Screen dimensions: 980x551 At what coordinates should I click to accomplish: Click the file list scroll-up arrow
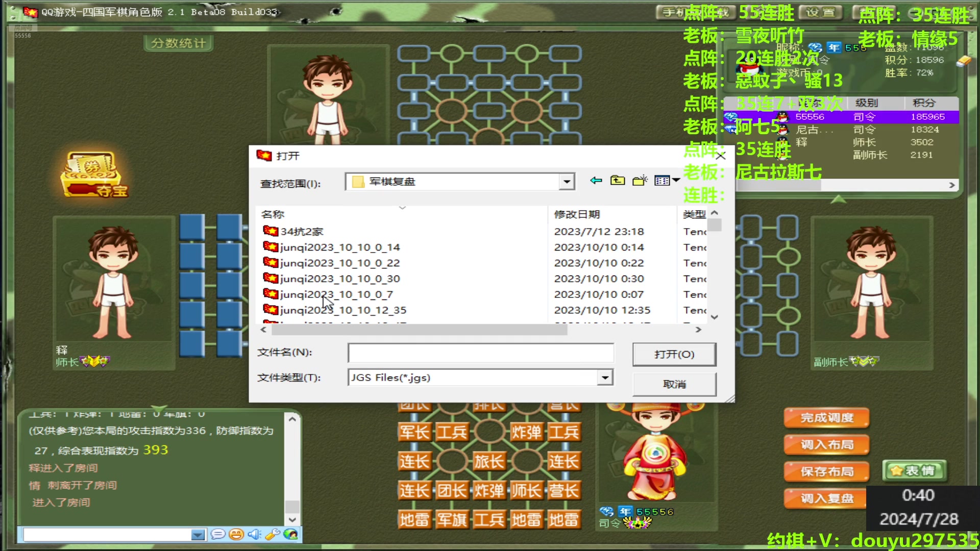click(x=715, y=213)
